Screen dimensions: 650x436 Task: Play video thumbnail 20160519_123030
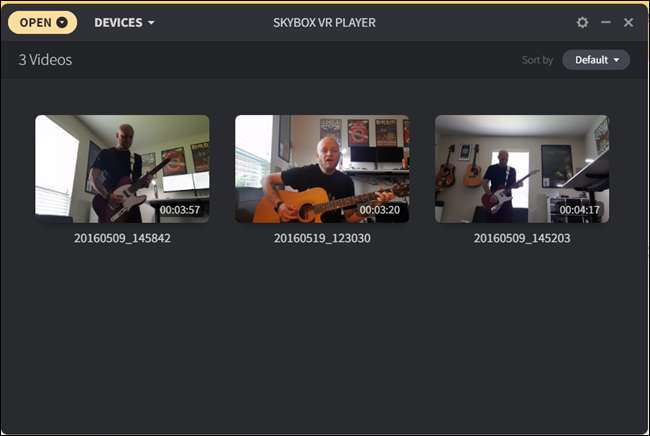(322, 169)
